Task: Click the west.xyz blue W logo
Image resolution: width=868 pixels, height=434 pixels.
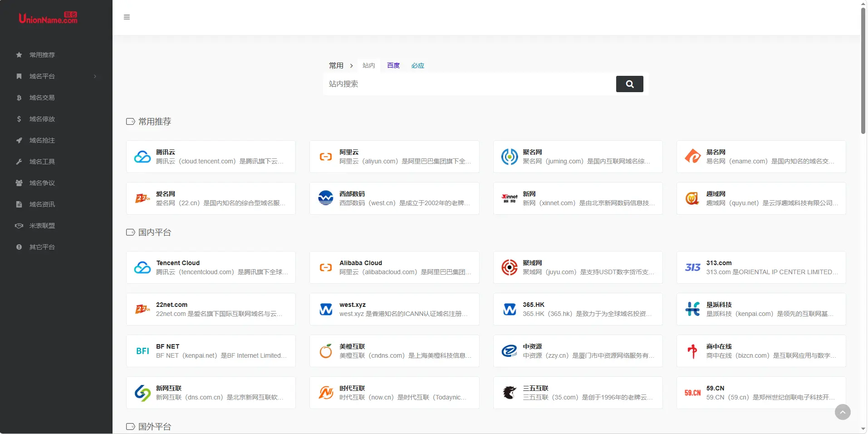Action: (326, 309)
